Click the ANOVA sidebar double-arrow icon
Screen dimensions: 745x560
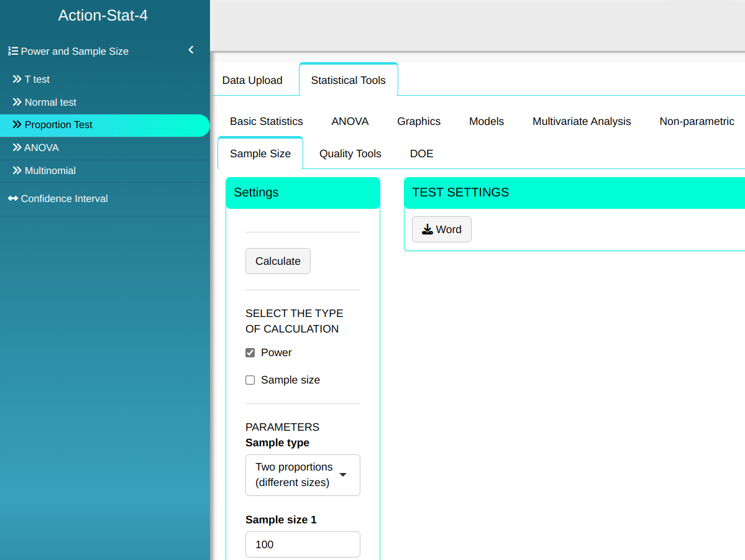17,148
